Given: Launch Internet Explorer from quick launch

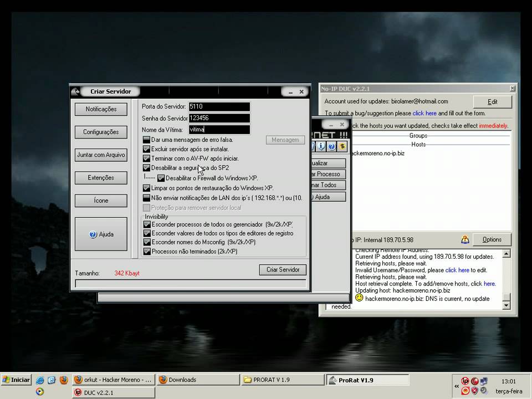Looking at the screenshot, I should point(40,380).
